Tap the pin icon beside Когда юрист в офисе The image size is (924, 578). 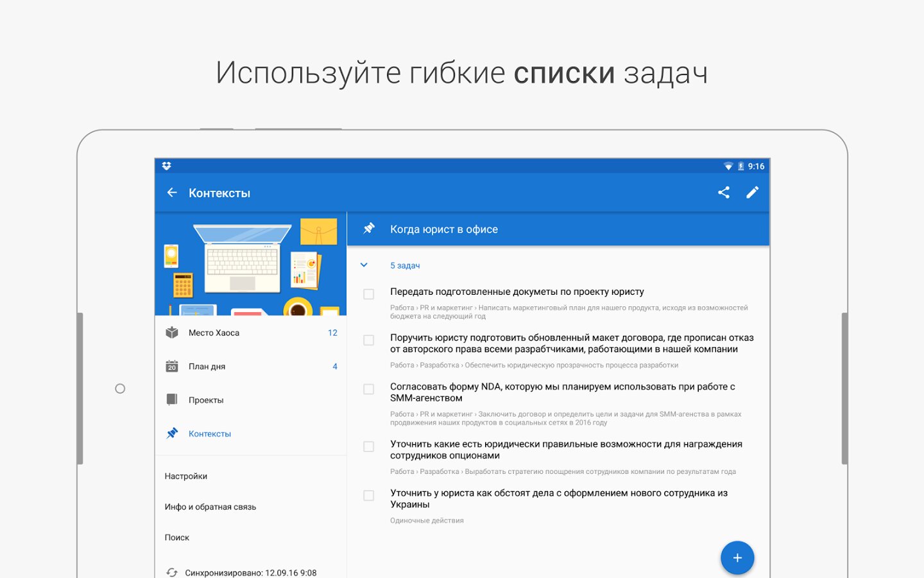[x=369, y=229]
